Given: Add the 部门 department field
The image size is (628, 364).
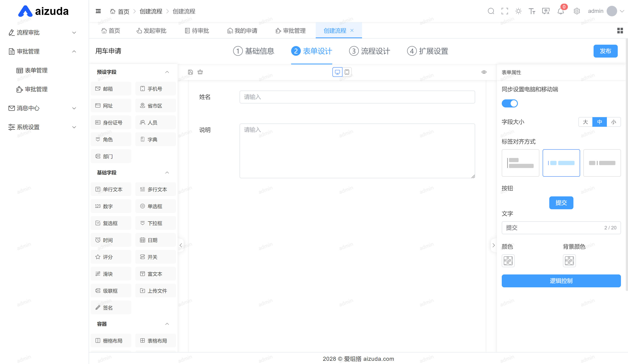Looking at the screenshot, I should (111, 156).
